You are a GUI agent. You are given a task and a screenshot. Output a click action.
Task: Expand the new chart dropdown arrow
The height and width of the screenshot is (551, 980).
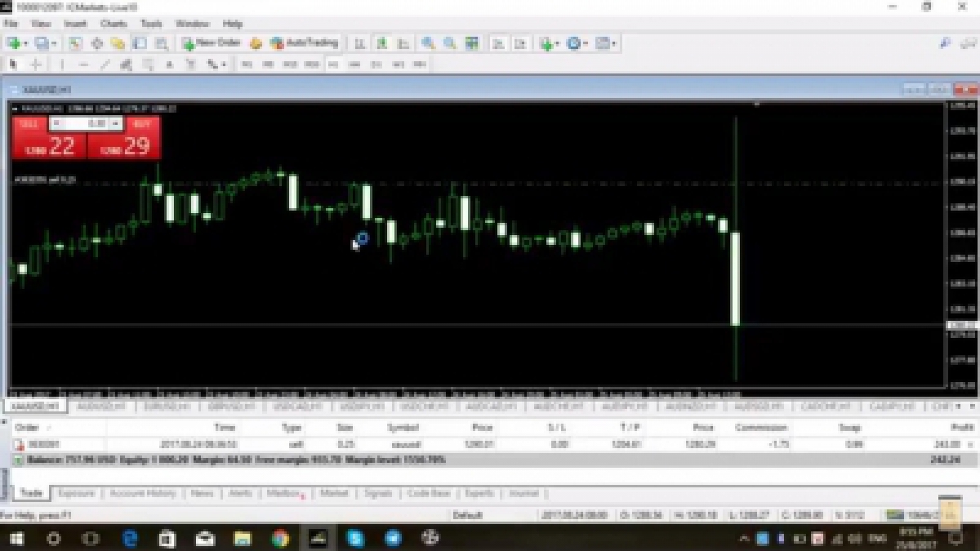point(26,43)
